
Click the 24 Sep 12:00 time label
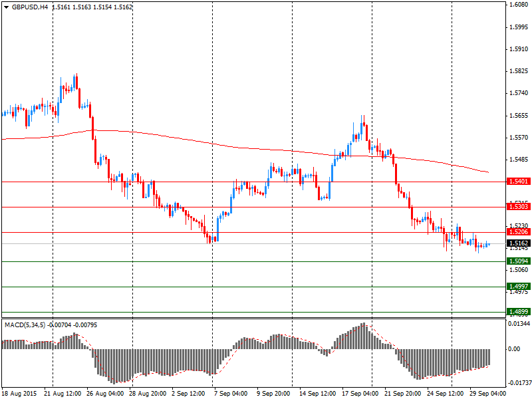(445, 394)
